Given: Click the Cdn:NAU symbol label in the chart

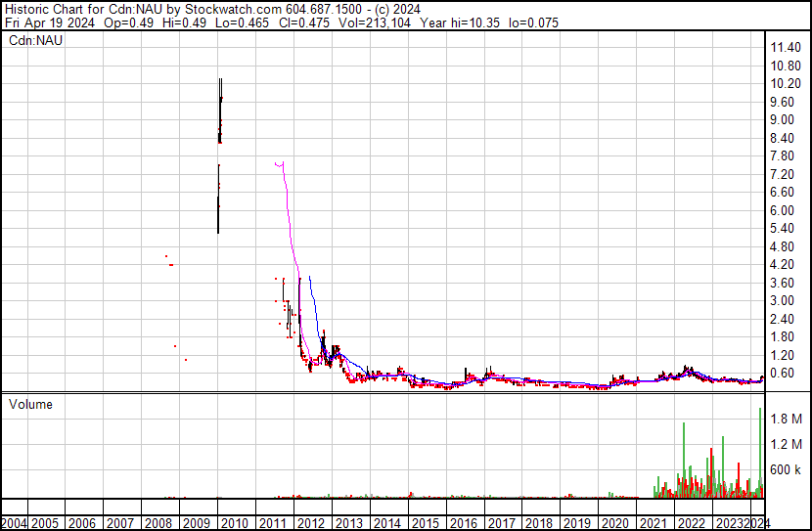Looking at the screenshot, I should 34,41.
